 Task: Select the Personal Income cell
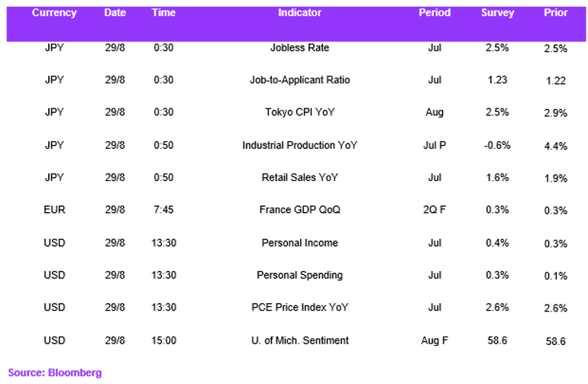pos(299,243)
